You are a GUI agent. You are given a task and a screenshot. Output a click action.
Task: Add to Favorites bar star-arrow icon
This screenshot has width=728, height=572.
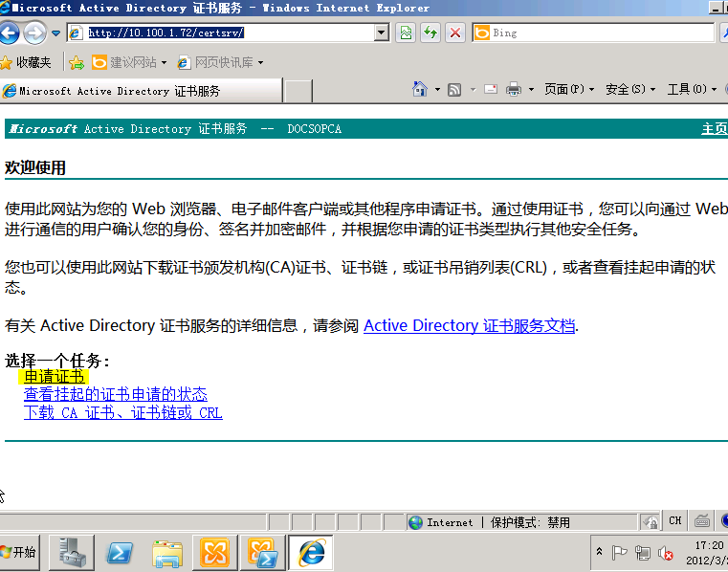tap(77, 62)
